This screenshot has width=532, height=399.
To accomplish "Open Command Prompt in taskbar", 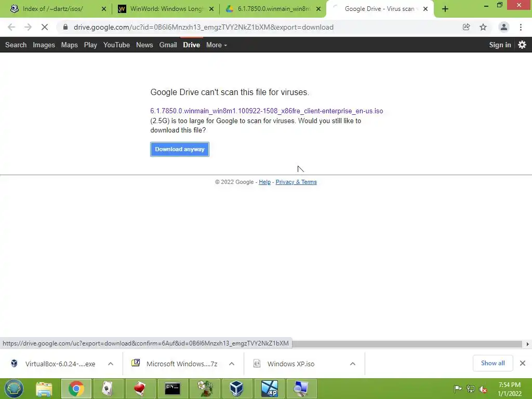I will pos(172,389).
